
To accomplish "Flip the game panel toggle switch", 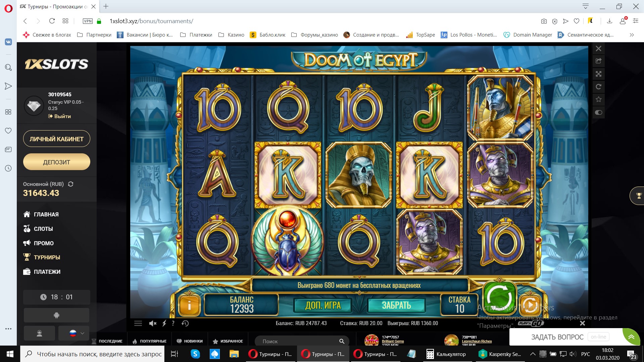I will pyautogui.click(x=598, y=112).
